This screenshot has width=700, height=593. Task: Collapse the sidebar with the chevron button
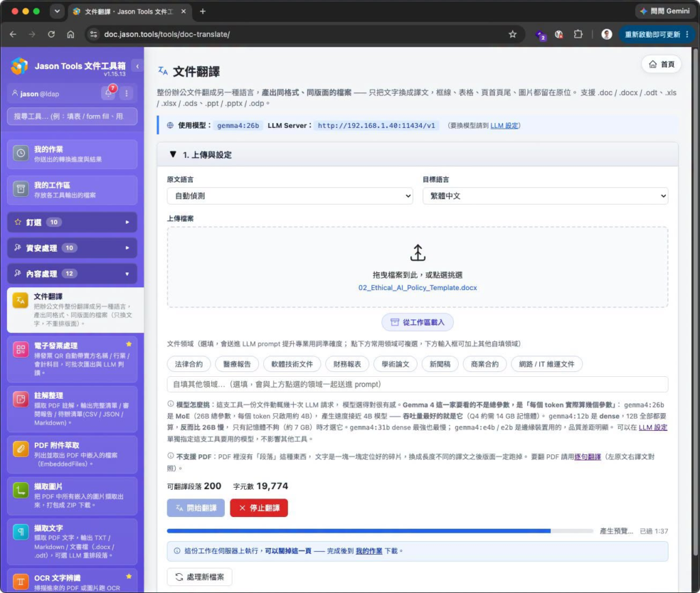point(137,66)
